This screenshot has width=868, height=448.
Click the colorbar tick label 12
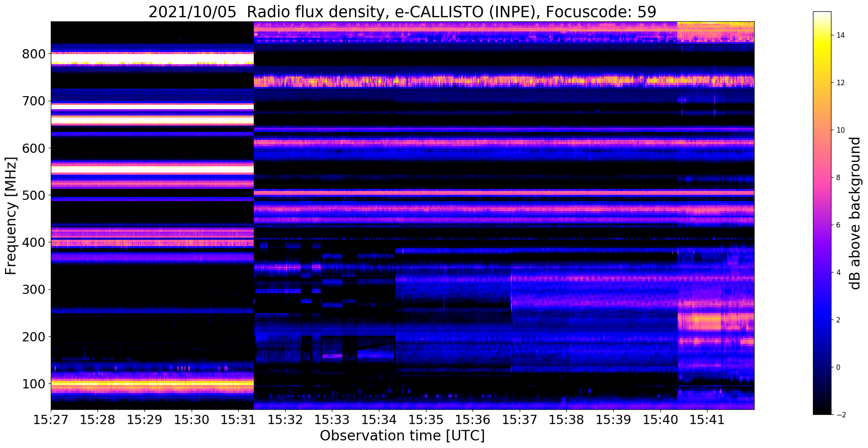(841, 83)
